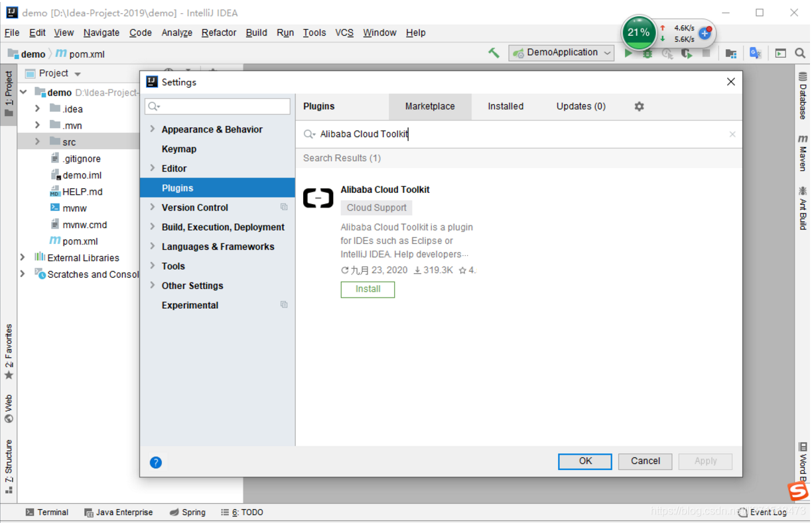This screenshot has height=523, width=812.
Task: Select Plugins in settings list
Action: [218, 188]
